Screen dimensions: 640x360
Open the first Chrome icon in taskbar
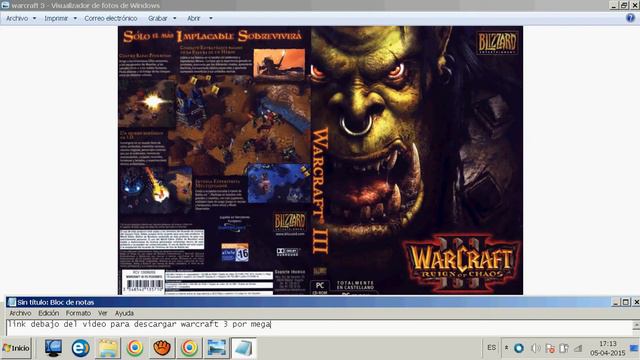pyautogui.click(x=135, y=348)
